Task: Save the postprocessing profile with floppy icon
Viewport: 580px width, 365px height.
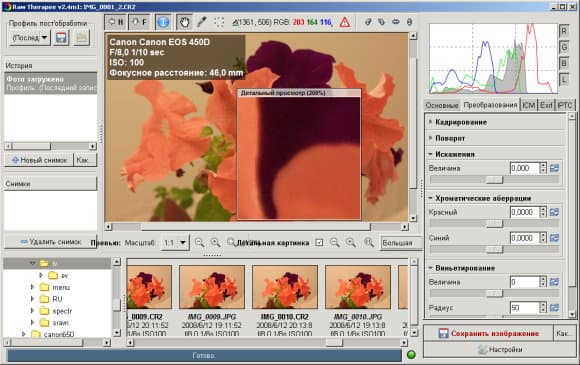Action: pyautogui.click(x=61, y=38)
